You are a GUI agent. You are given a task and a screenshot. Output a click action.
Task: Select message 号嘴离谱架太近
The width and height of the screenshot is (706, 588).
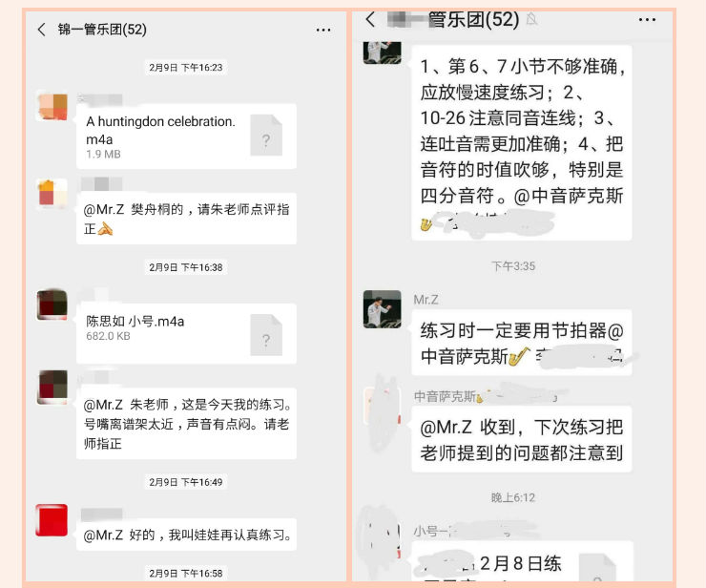coord(186,424)
